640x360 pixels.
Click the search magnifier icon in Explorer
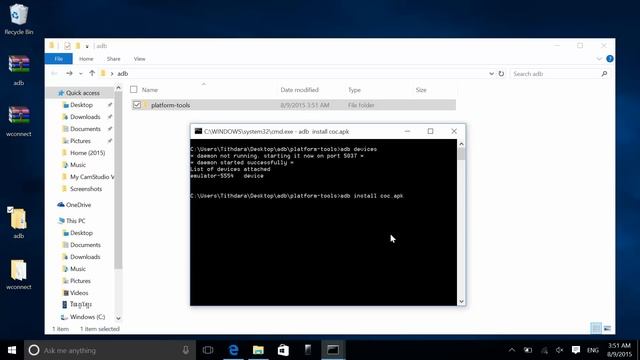(x=604, y=73)
